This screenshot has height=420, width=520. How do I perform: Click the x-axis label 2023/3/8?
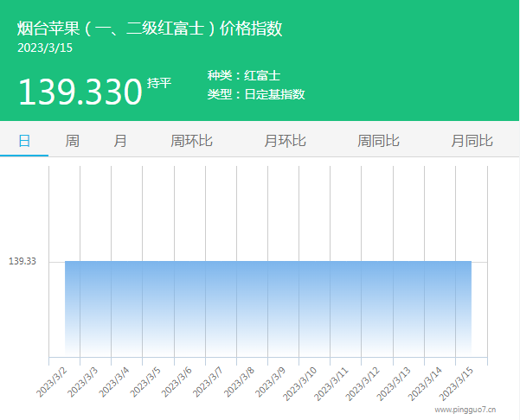pyautogui.click(x=239, y=382)
